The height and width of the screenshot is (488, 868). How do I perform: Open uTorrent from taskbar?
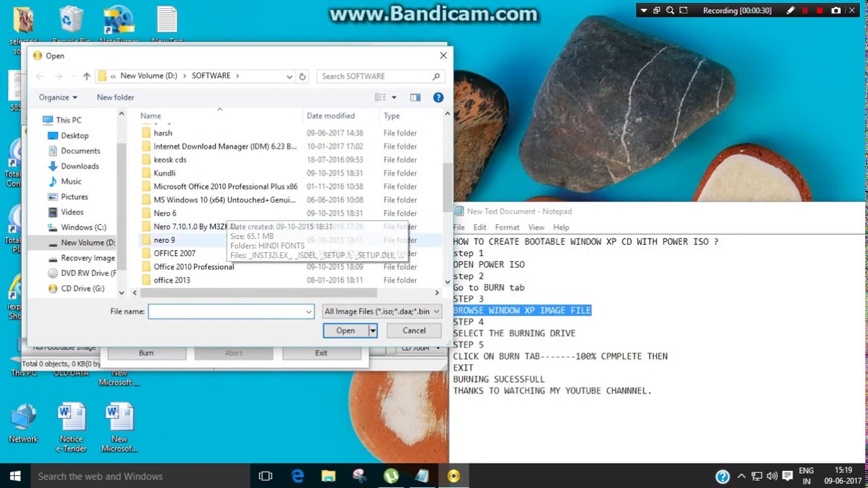(391, 476)
